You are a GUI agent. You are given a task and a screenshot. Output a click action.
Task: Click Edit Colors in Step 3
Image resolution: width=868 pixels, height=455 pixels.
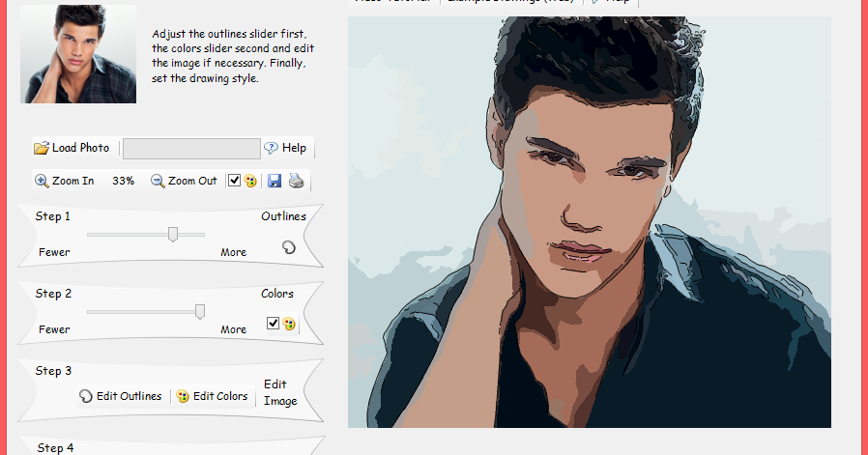(212, 396)
